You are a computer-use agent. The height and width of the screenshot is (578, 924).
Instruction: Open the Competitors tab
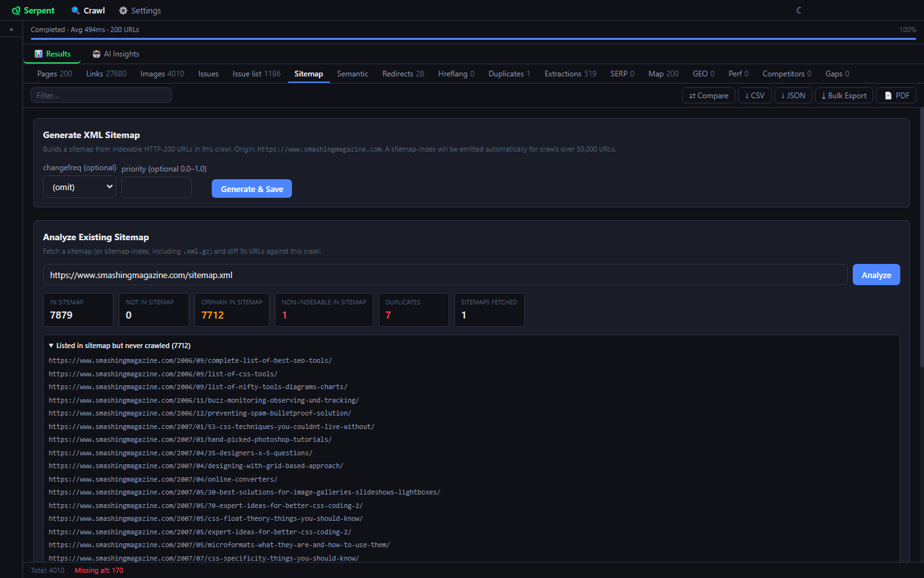(x=787, y=74)
